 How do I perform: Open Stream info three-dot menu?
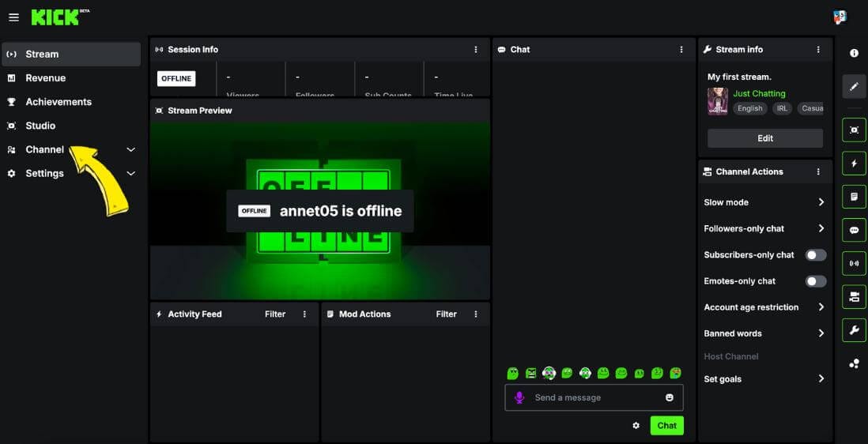(818, 49)
